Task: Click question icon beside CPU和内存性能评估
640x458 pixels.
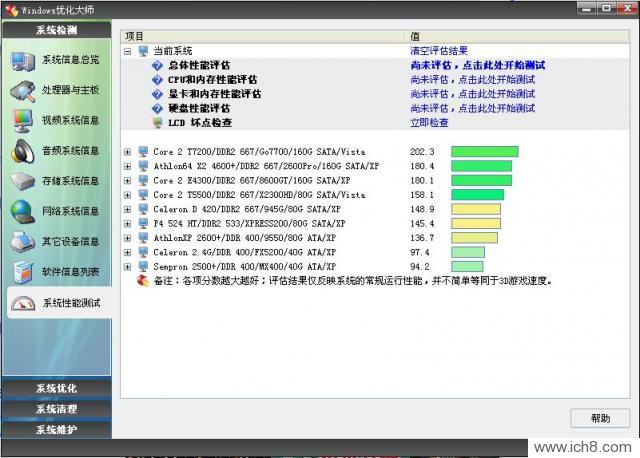Action: [x=158, y=80]
